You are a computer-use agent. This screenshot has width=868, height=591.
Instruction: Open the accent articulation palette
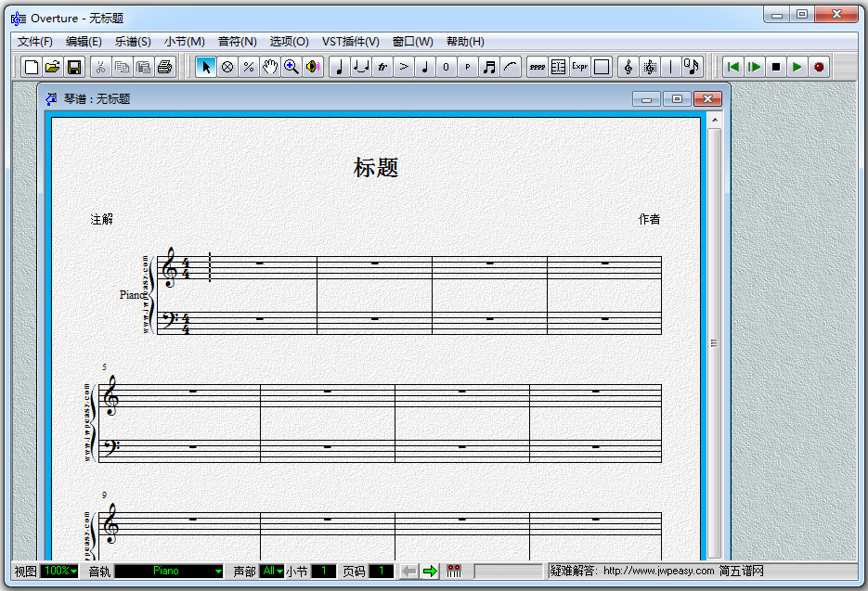coord(404,67)
